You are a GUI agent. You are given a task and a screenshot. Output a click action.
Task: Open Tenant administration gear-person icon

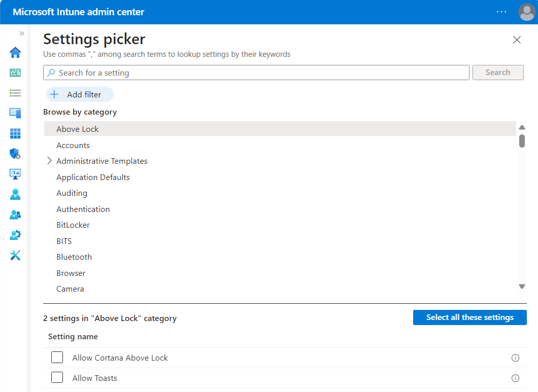click(x=15, y=235)
